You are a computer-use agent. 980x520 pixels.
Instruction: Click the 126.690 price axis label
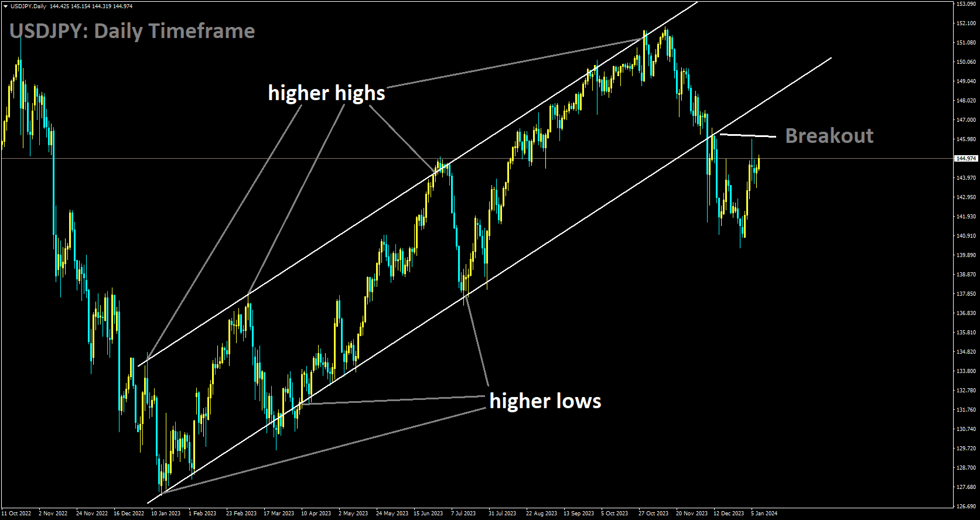click(966, 507)
